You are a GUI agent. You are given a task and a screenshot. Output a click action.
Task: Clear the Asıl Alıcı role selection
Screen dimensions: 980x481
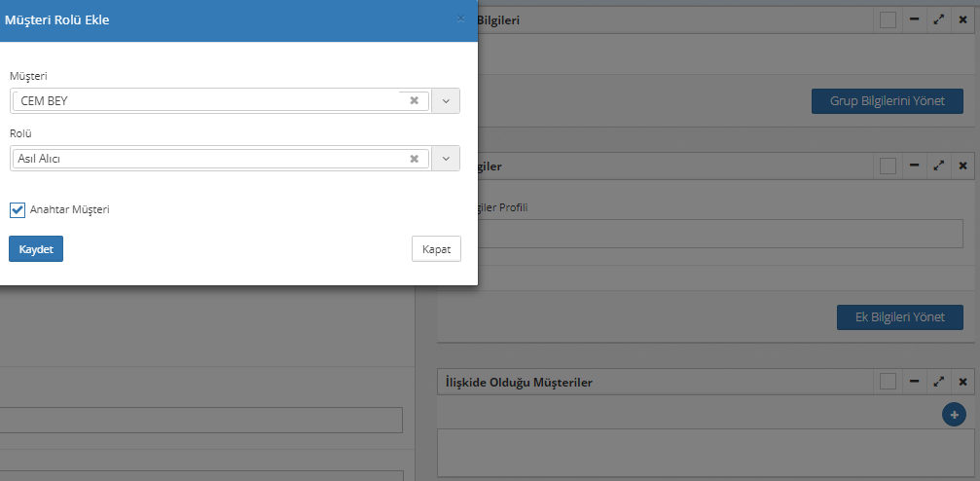tap(414, 159)
